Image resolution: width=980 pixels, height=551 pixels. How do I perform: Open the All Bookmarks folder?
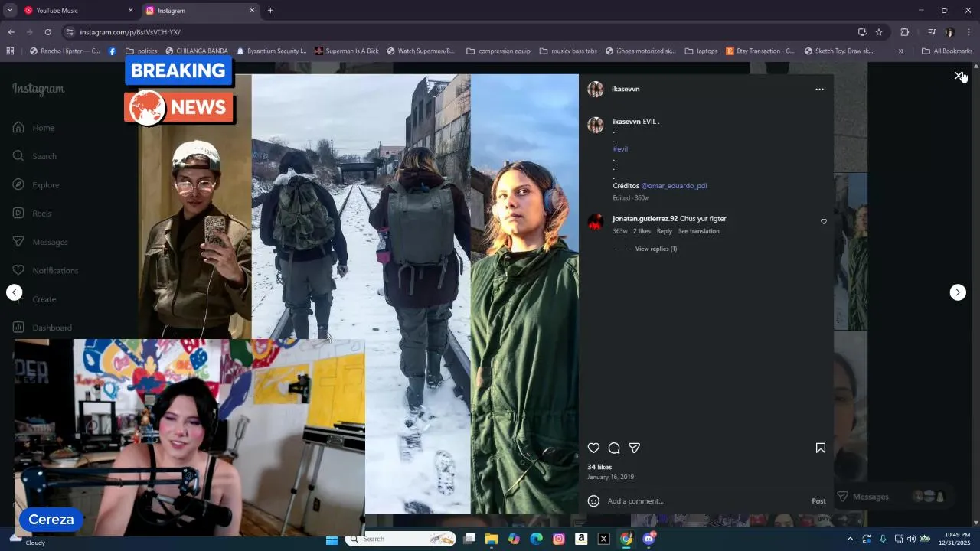tap(947, 51)
